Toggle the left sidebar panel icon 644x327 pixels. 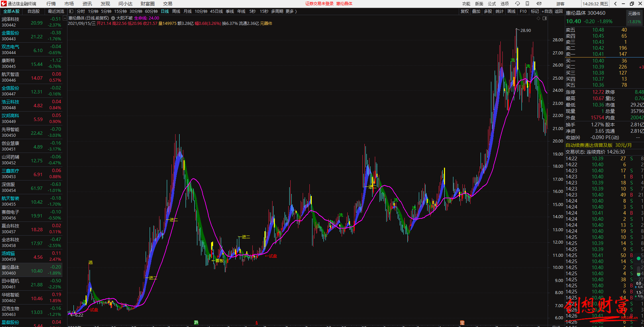tap(71, 11)
